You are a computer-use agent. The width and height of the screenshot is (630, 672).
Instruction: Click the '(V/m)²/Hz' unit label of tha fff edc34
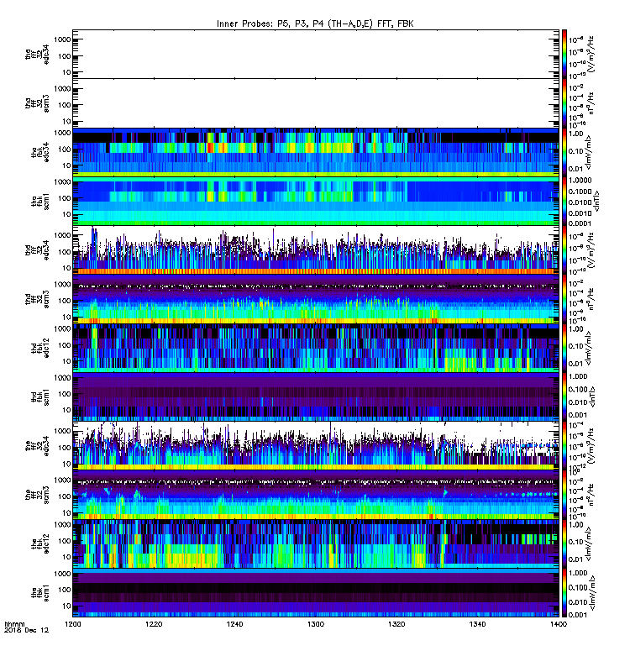[x=591, y=54]
